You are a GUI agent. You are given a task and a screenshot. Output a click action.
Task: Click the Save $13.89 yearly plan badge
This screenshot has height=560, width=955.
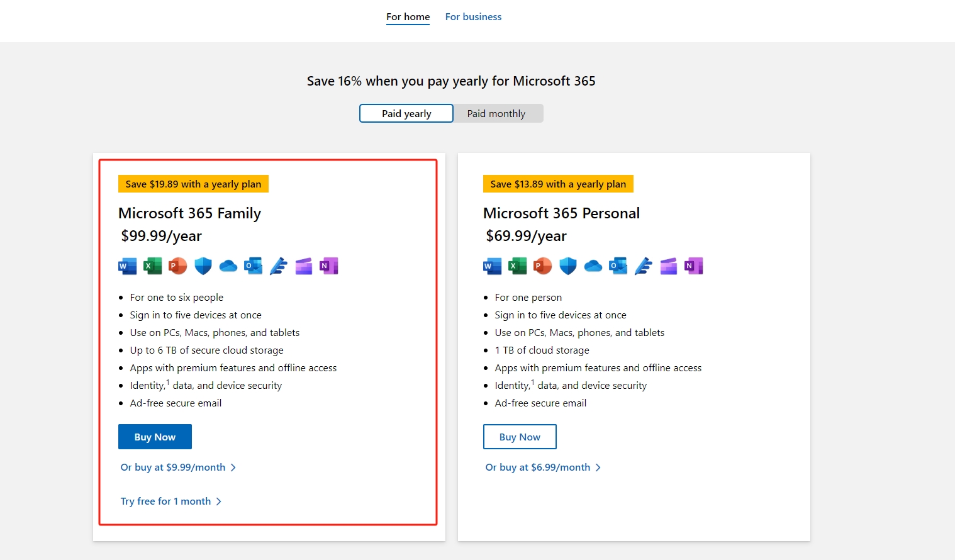[x=557, y=184]
